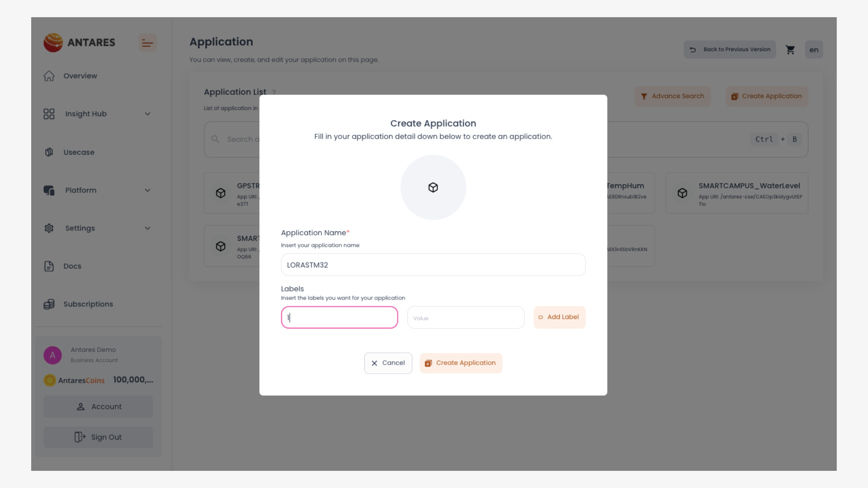This screenshot has height=488, width=868.
Task: Click the Sign Out button
Action: point(98,437)
